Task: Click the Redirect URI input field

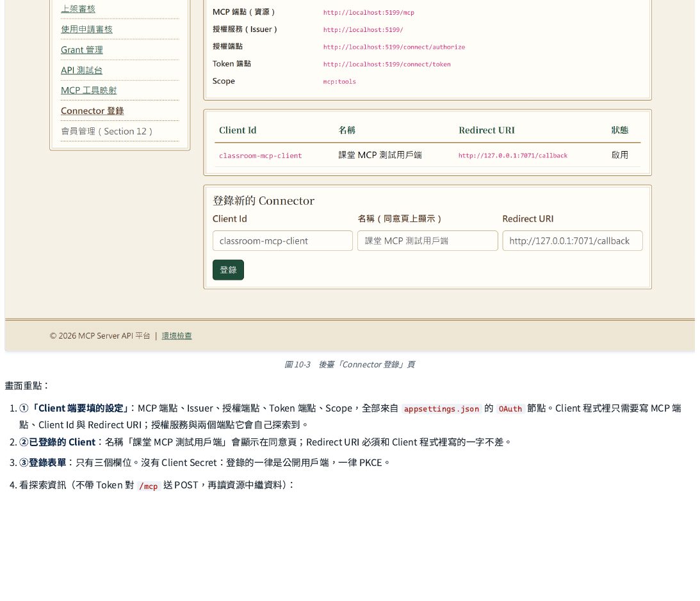Action: [573, 241]
